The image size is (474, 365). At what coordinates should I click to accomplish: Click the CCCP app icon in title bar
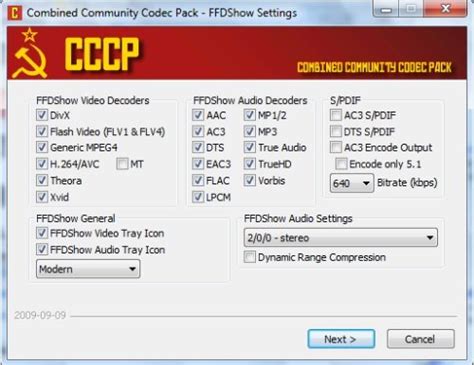(x=14, y=13)
